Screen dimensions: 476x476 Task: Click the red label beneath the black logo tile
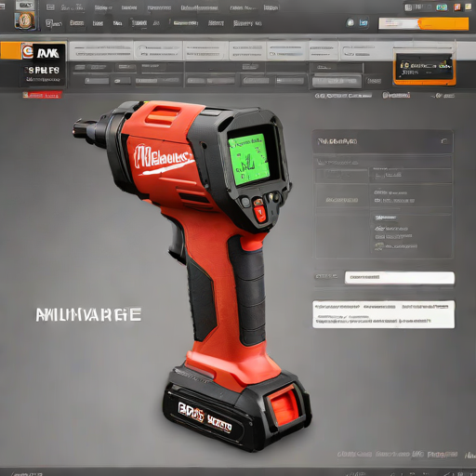coord(42,95)
